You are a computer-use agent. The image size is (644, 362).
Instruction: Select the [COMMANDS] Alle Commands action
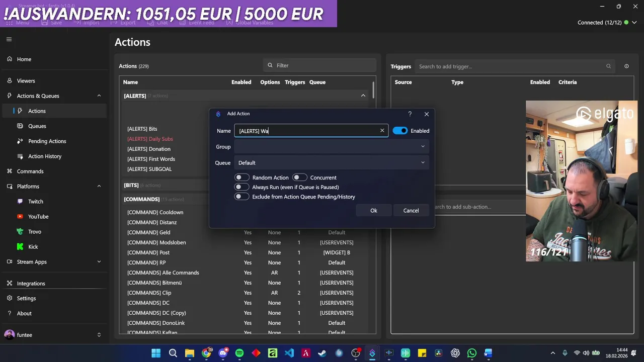click(x=163, y=273)
